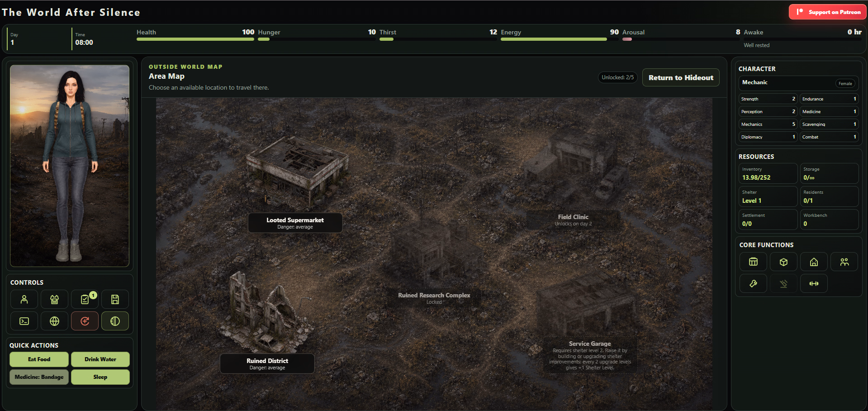
Task: Open the dumbbell training icon
Action: pyautogui.click(x=814, y=283)
